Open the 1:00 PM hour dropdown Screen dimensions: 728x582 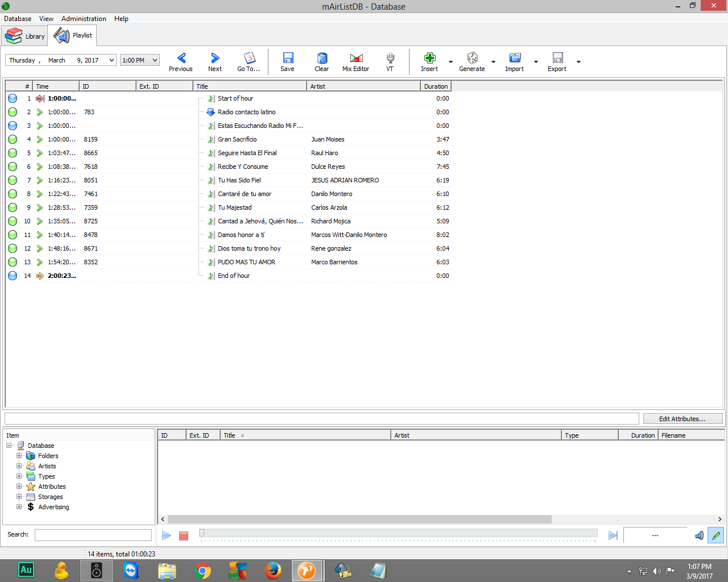[155, 60]
